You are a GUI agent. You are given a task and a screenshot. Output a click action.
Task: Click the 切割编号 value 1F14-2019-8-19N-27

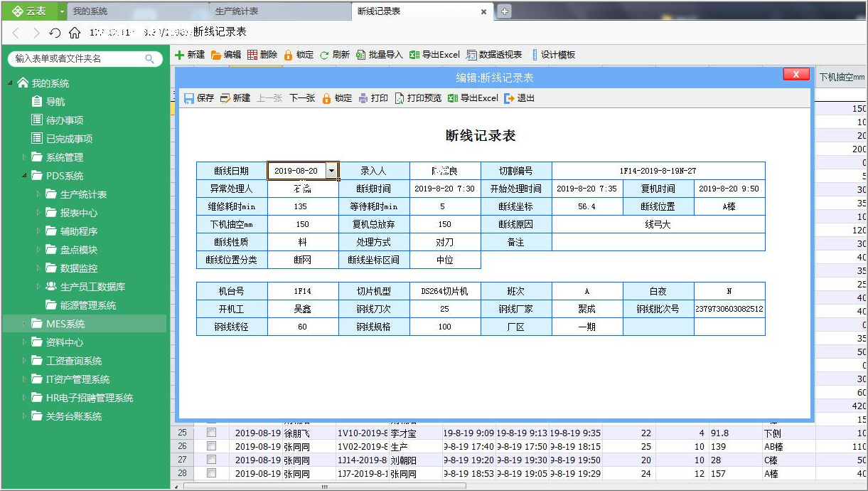(x=658, y=171)
